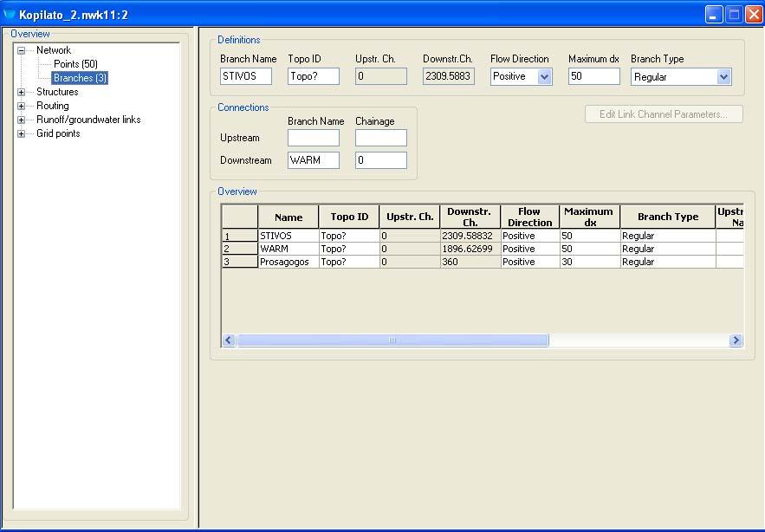The width and height of the screenshot is (765, 532).
Task: Select the Network tree item
Action: 54,50
